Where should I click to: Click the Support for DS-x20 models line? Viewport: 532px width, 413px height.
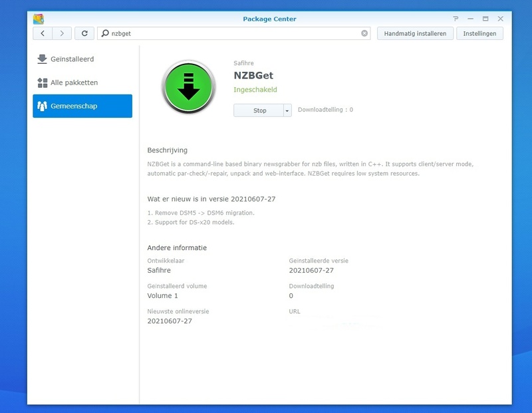coord(191,222)
